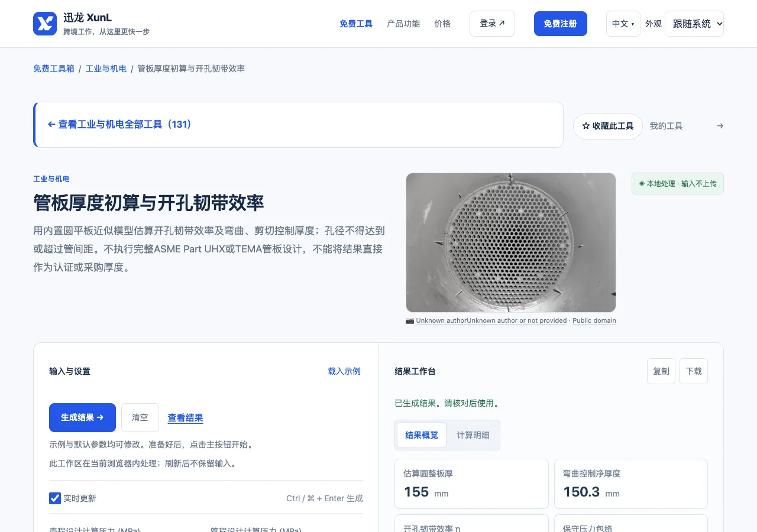Click the 查看结果 link
This screenshot has height=532, width=757.
tap(185, 418)
